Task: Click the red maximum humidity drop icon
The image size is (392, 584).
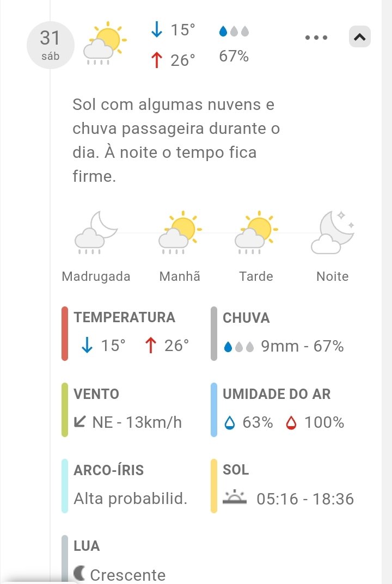Action: point(291,422)
